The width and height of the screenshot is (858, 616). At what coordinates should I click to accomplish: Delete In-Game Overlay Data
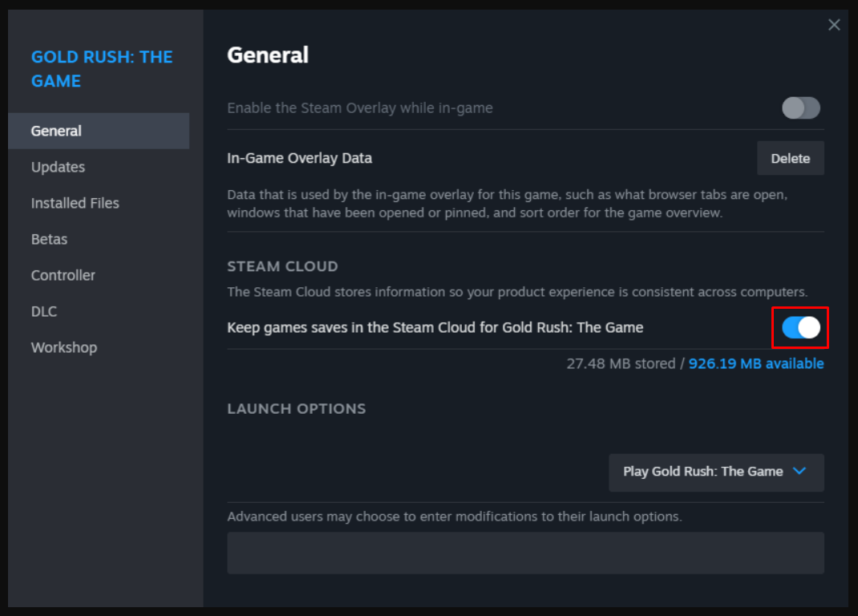click(790, 158)
